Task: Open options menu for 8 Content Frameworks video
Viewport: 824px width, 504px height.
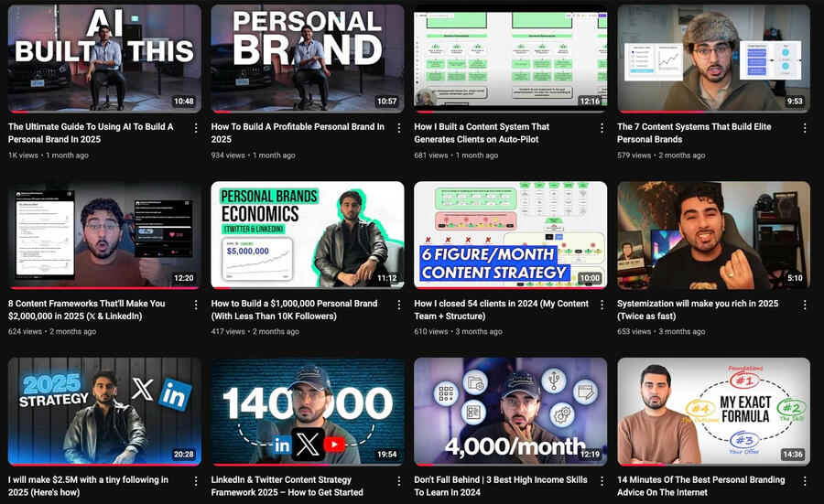Action: (x=196, y=304)
